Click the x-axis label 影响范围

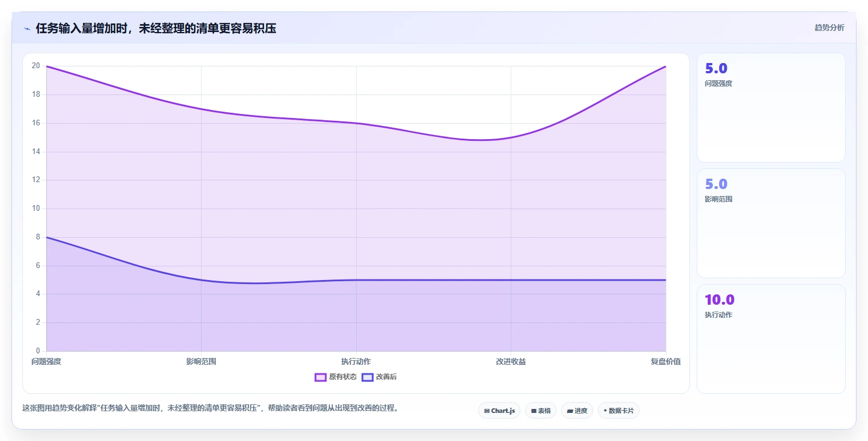pyautogui.click(x=201, y=361)
